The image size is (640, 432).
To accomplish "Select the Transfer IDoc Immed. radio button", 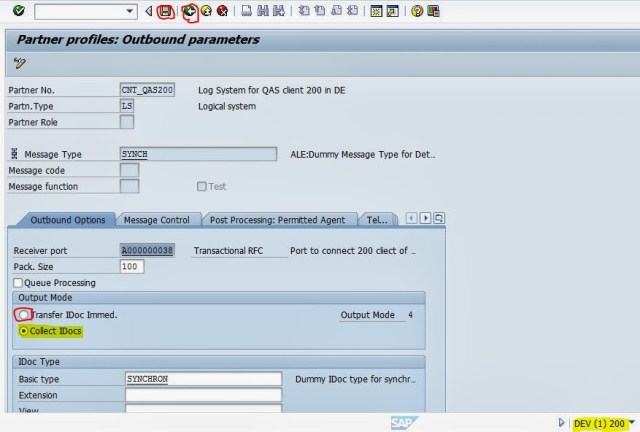I will [24, 314].
